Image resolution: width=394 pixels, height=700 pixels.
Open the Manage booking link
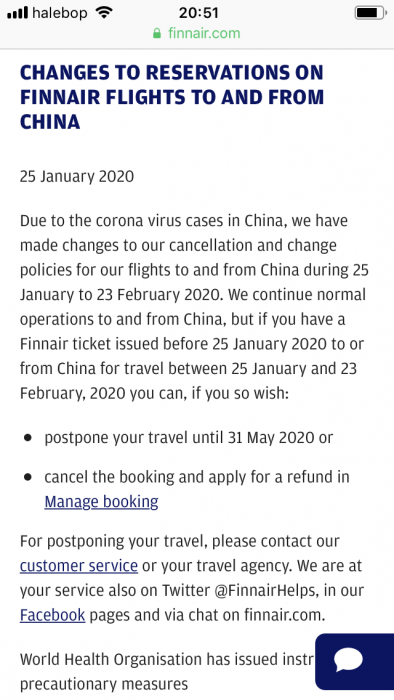tap(101, 501)
